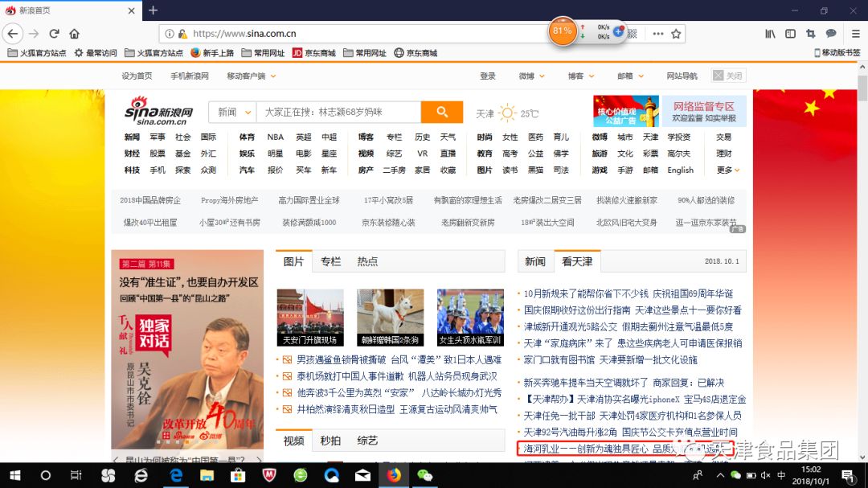Show hidden system tray icons

coord(719,475)
